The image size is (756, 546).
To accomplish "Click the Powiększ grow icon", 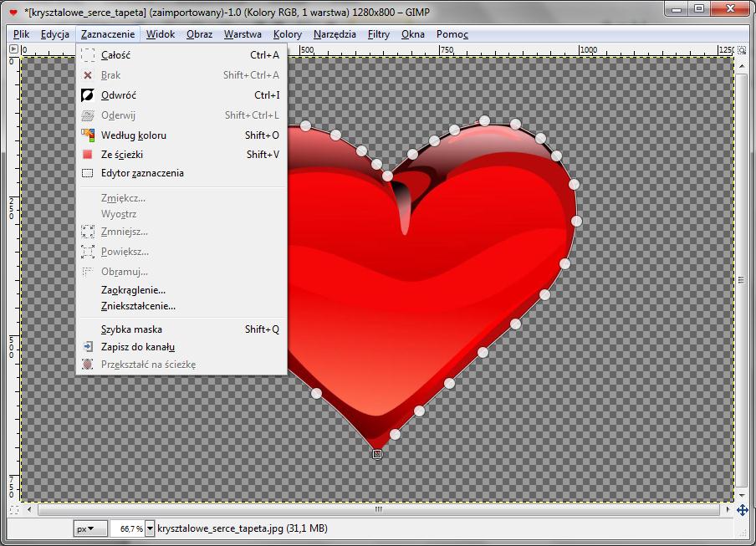I will 88,252.
